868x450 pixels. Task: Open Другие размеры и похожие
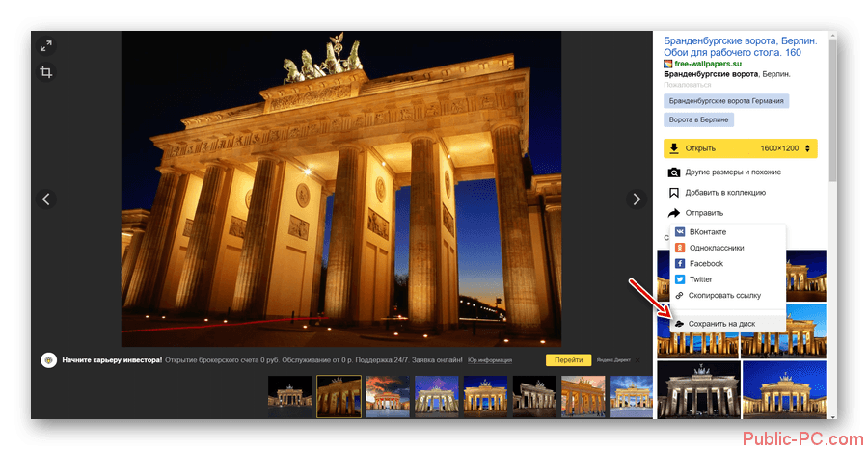(732, 172)
